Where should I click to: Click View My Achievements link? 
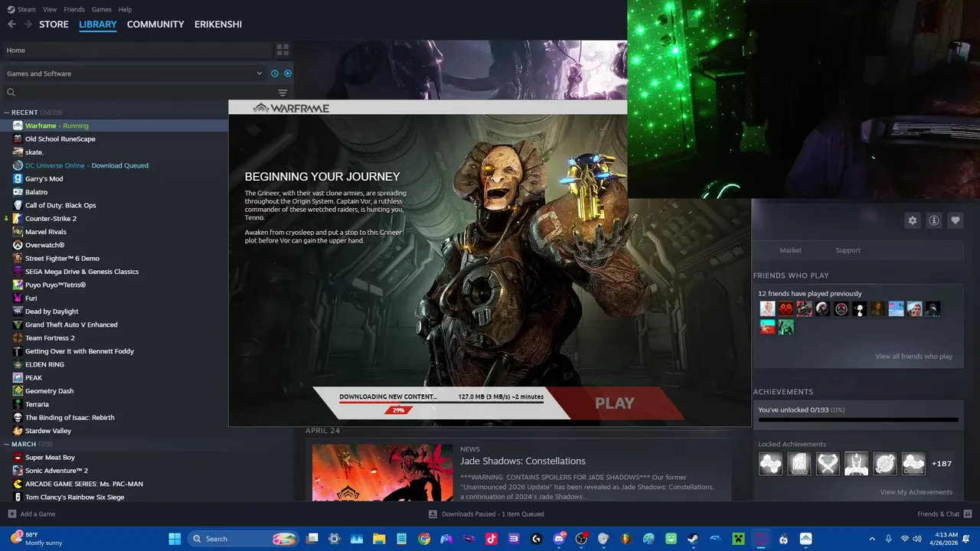(x=916, y=492)
